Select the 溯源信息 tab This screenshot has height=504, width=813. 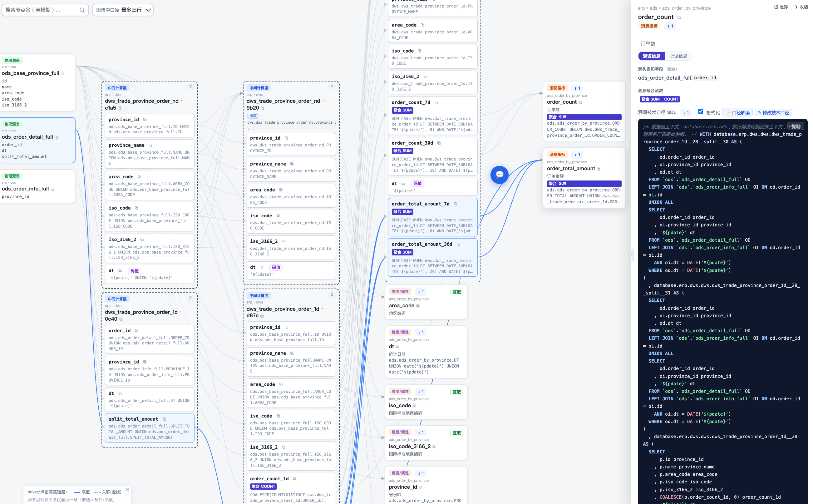click(x=651, y=56)
